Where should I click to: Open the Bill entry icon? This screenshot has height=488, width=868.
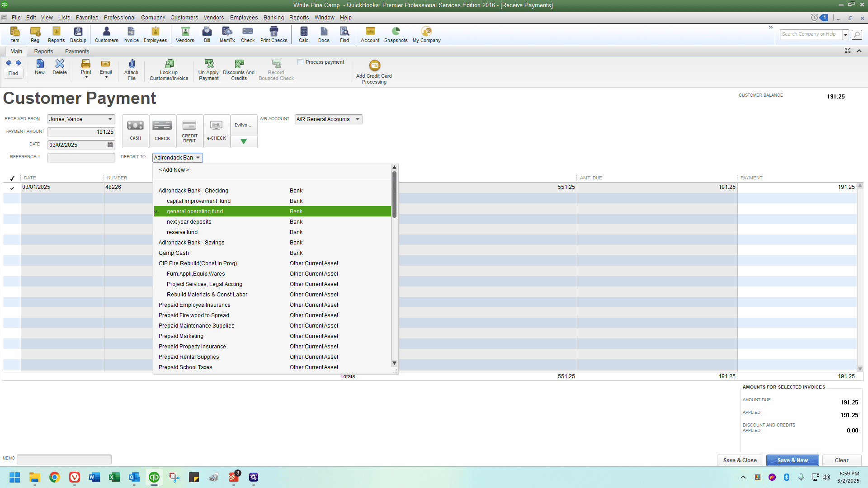click(x=207, y=34)
